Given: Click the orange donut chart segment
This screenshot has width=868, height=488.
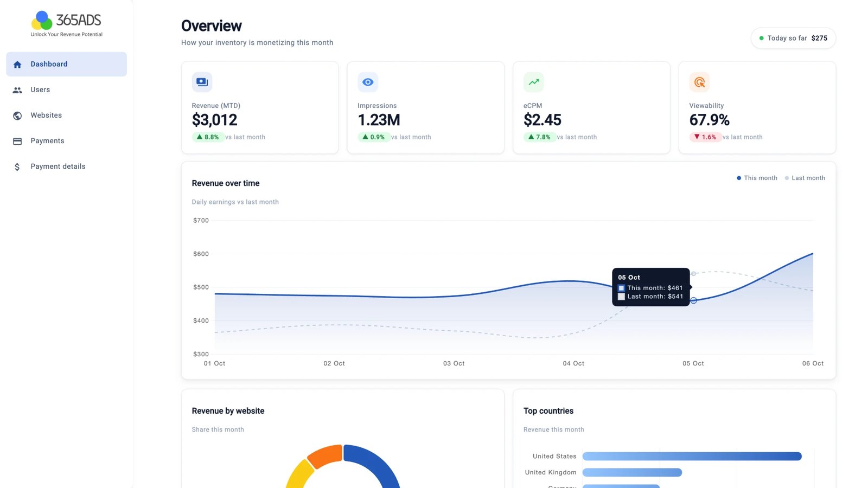Looking at the screenshot, I should point(327,455).
